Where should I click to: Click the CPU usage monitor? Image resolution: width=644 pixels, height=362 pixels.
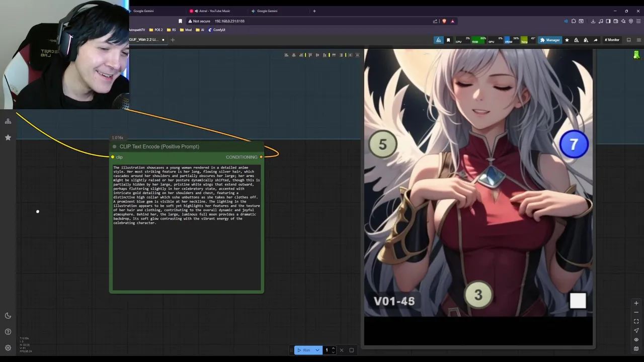pyautogui.click(x=462, y=40)
